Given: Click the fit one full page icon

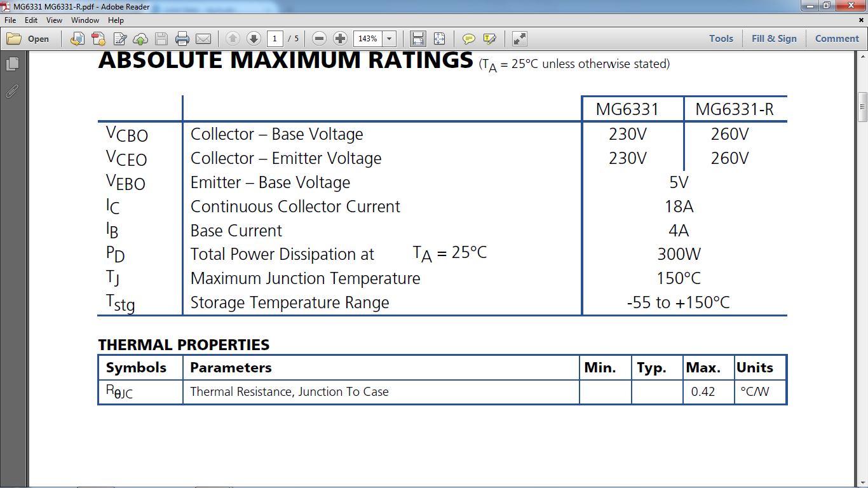Looking at the screenshot, I should click(439, 39).
